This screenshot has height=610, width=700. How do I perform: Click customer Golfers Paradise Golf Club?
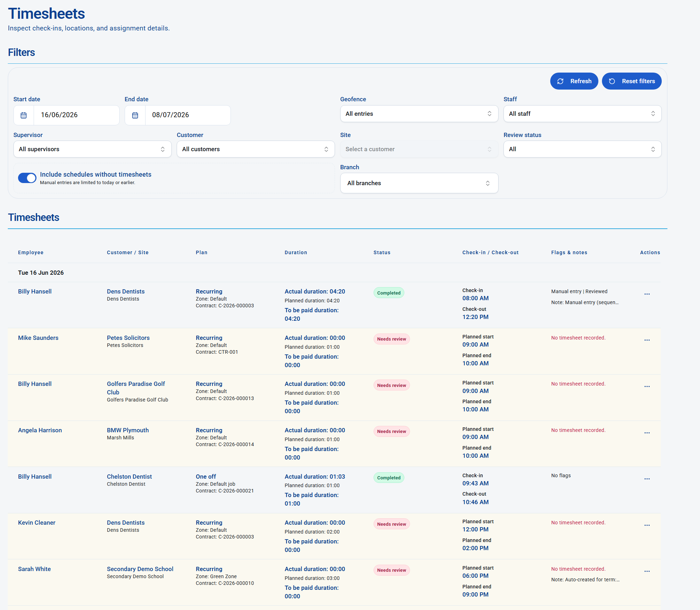pyautogui.click(x=136, y=388)
